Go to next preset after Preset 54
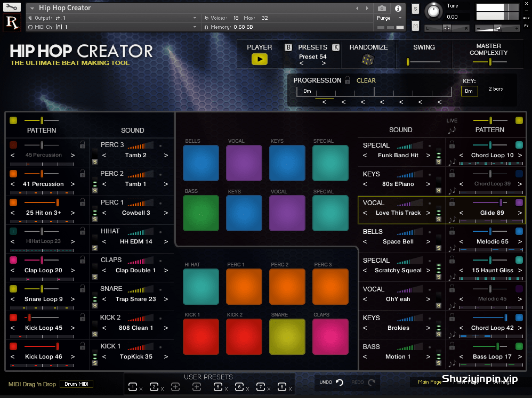532x398 pixels. click(324, 63)
